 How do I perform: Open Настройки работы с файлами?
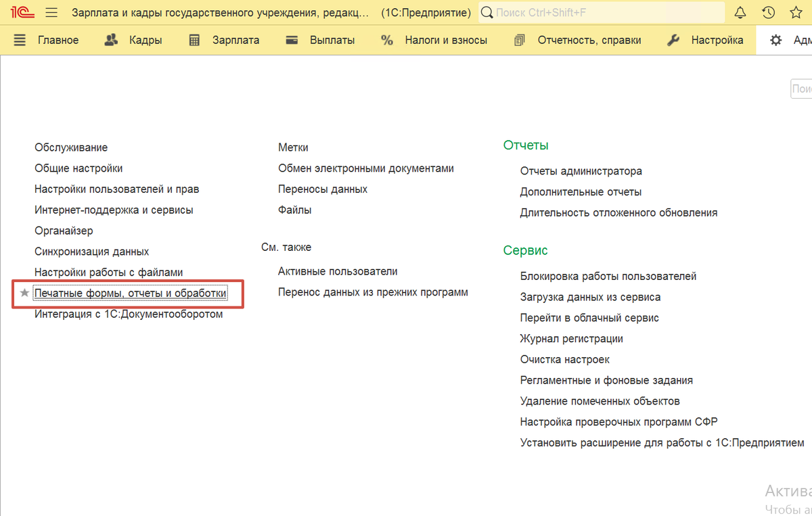pyautogui.click(x=108, y=273)
